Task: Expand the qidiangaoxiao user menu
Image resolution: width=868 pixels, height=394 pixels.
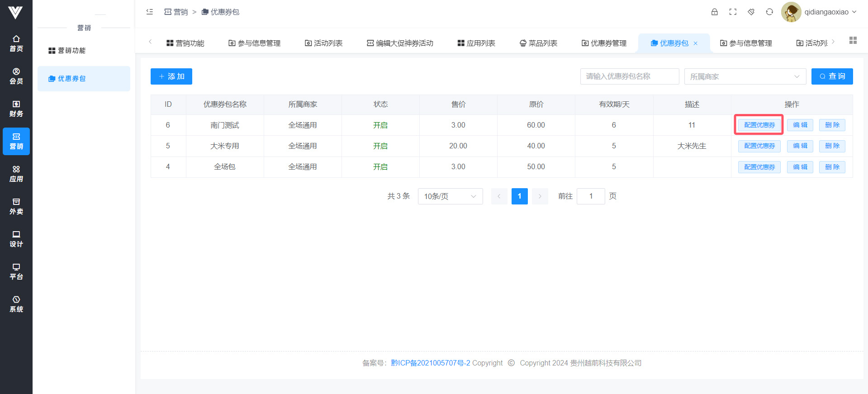Action: [819, 12]
